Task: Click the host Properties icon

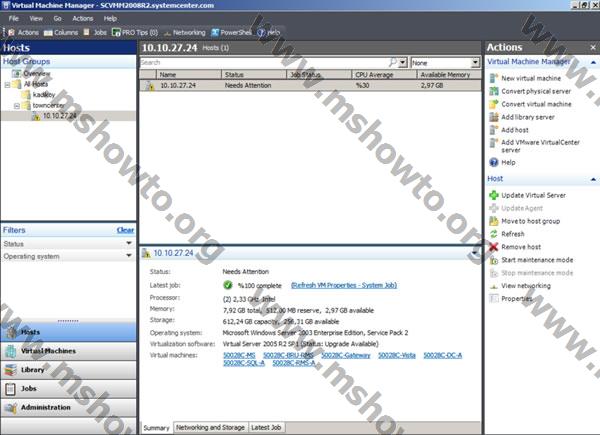Action: click(494, 298)
